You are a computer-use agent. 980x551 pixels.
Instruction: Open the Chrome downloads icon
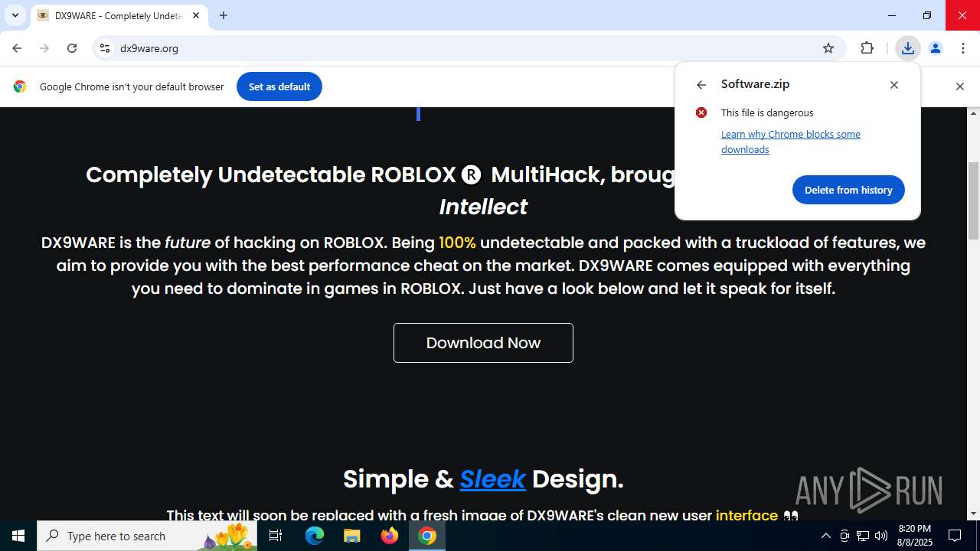point(907,48)
